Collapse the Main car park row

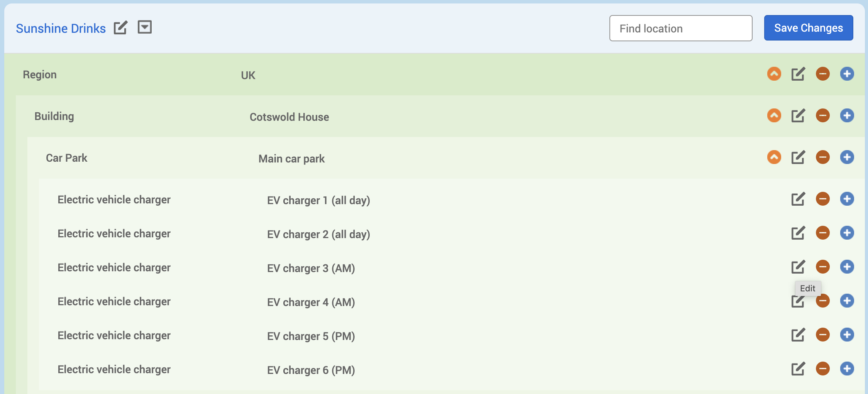(x=774, y=157)
